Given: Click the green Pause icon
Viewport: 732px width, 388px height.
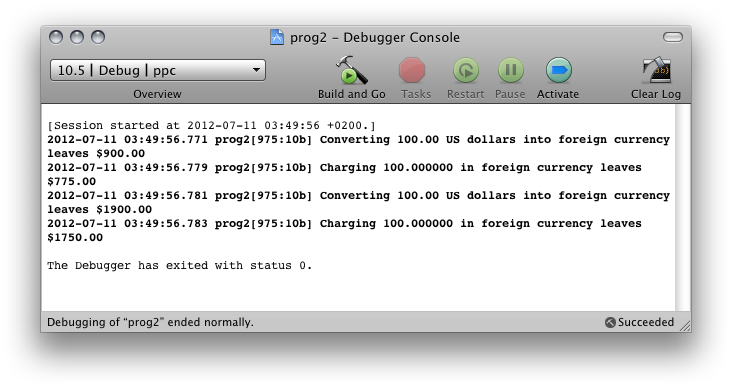Looking at the screenshot, I should point(511,70).
